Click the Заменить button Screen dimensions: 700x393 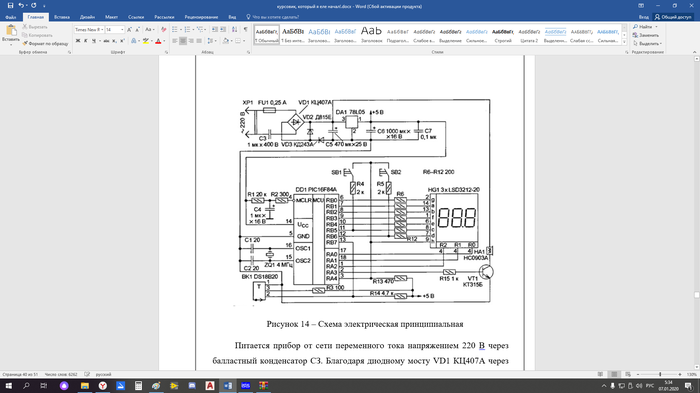[645, 35]
